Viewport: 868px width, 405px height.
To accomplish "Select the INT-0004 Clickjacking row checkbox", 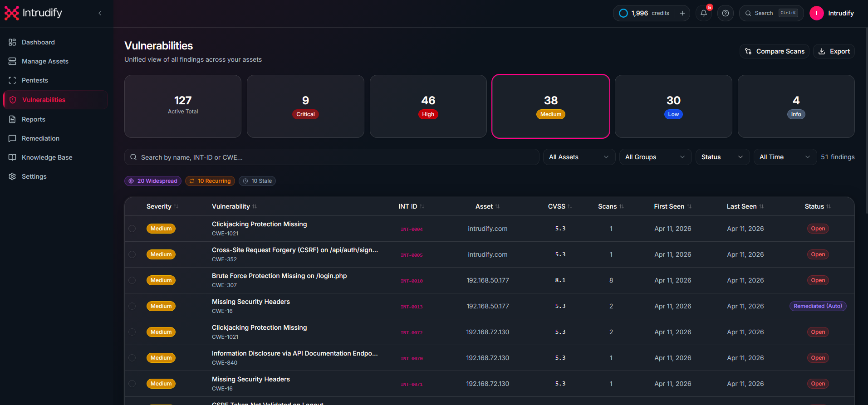I will (132, 229).
